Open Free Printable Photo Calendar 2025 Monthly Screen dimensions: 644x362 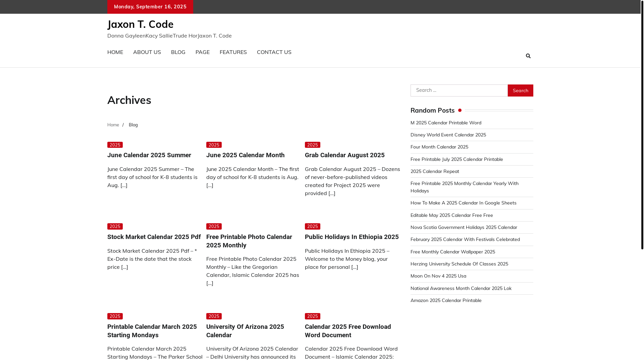pos(249,241)
